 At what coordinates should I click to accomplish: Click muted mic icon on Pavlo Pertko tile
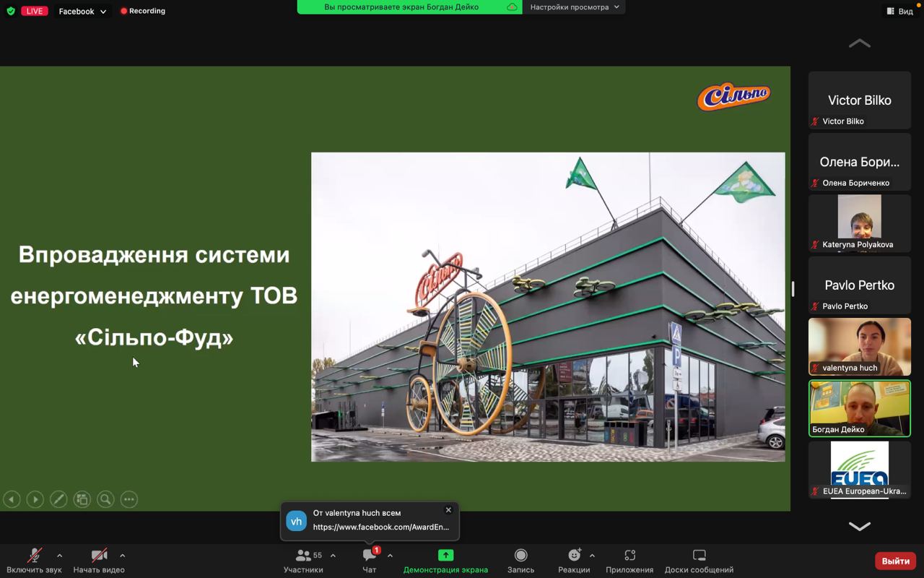point(815,306)
